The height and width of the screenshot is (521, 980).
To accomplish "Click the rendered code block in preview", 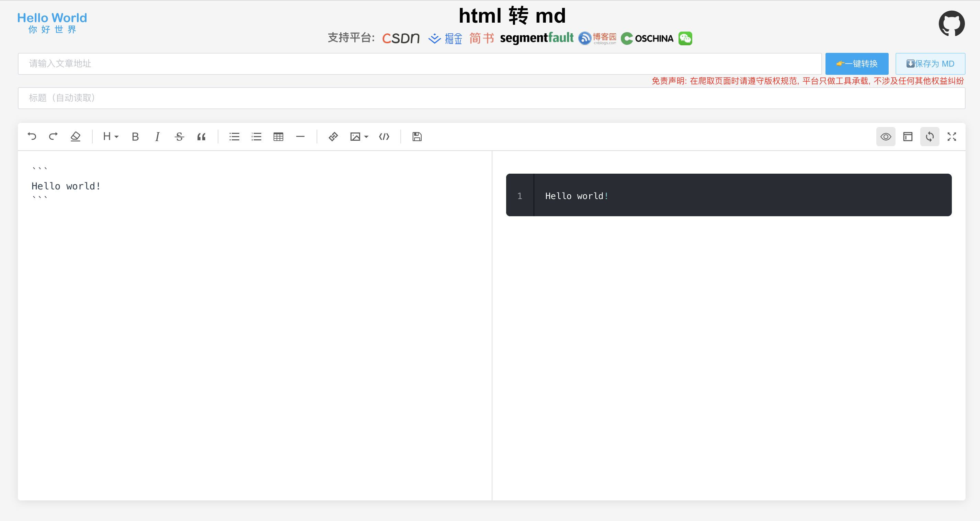I will click(x=729, y=195).
